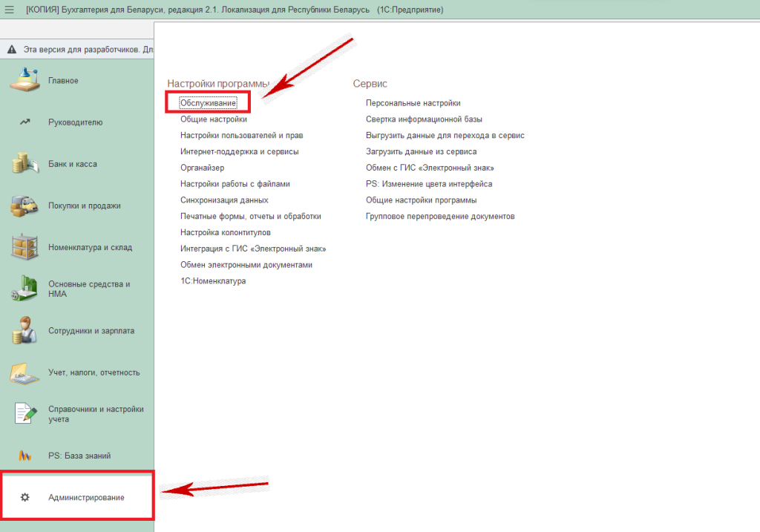Click the Покупки и продажи truck icon

click(x=24, y=206)
